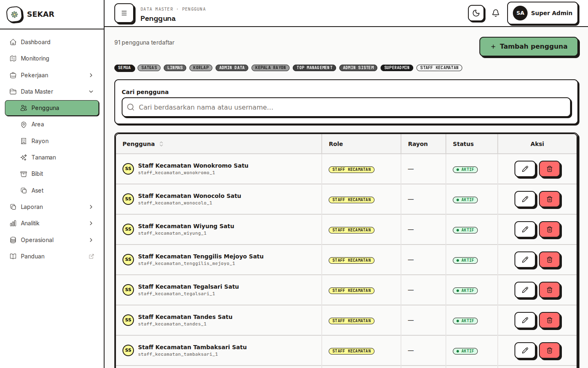Filter by STAFF KECAMATAN chip in the filter row
Screen dimensions: 588x368
(439, 68)
